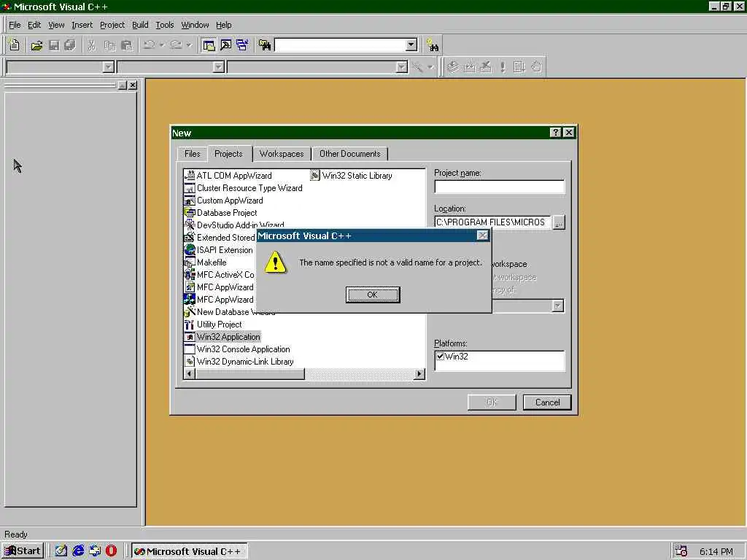Image resolution: width=747 pixels, height=560 pixels.
Task: Click the project list scrollbar left arrow
Action: point(189,374)
